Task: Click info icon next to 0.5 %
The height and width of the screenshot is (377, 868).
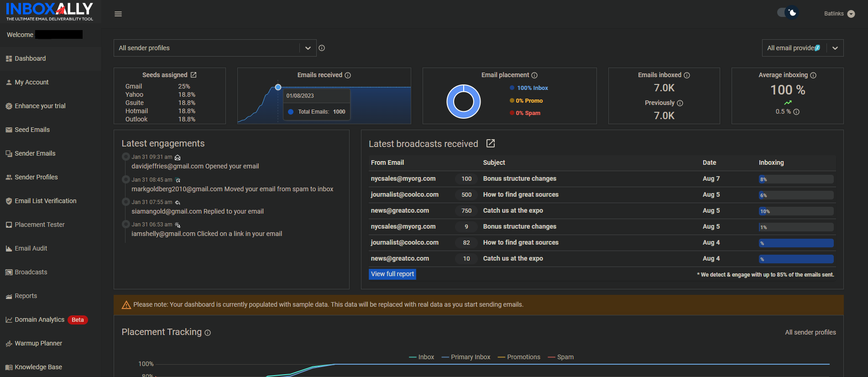Action: 796,112
